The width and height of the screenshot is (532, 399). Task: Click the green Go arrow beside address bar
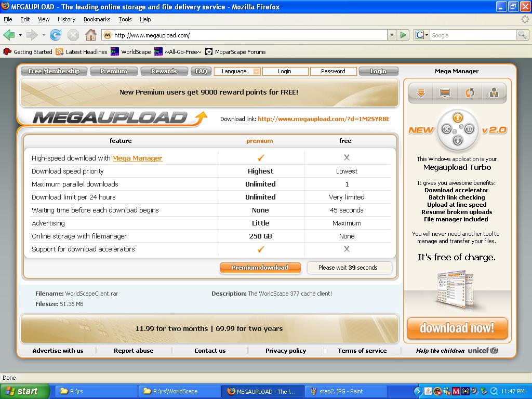click(x=403, y=35)
